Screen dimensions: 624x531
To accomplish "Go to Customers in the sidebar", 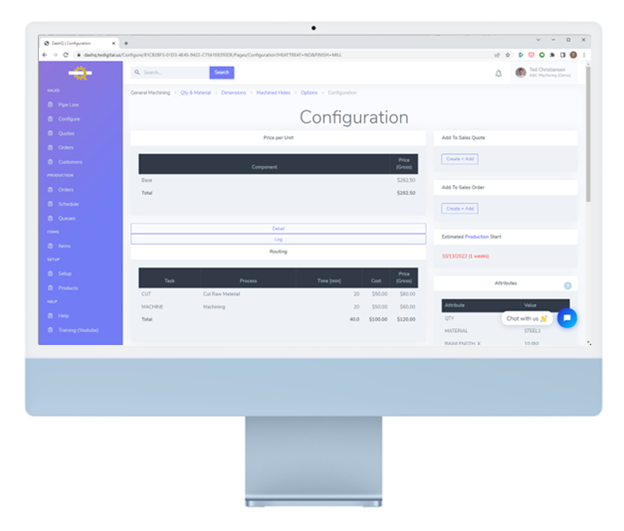I will pos(69,161).
